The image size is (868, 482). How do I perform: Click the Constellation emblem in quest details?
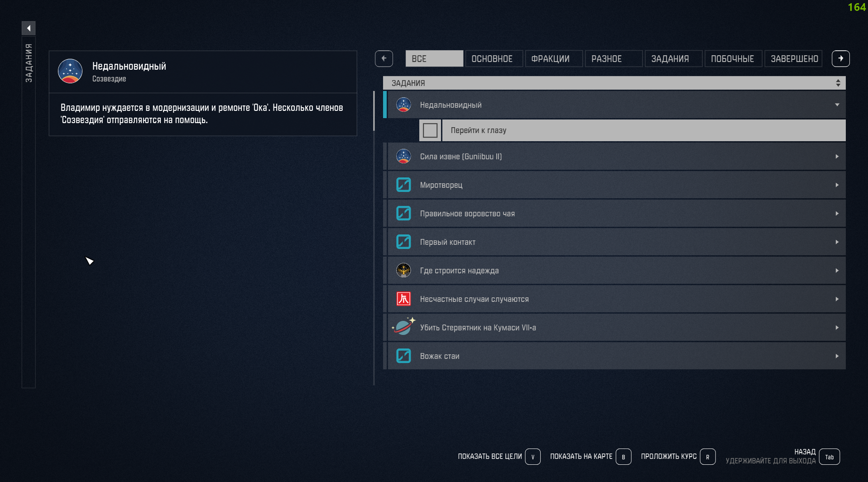click(70, 71)
